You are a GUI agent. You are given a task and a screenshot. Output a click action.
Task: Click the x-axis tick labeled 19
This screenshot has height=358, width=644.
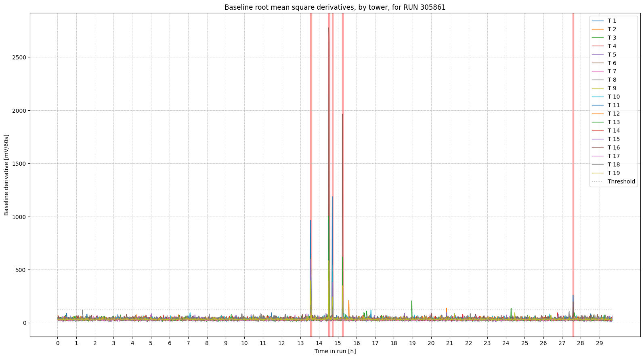tap(412, 343)
